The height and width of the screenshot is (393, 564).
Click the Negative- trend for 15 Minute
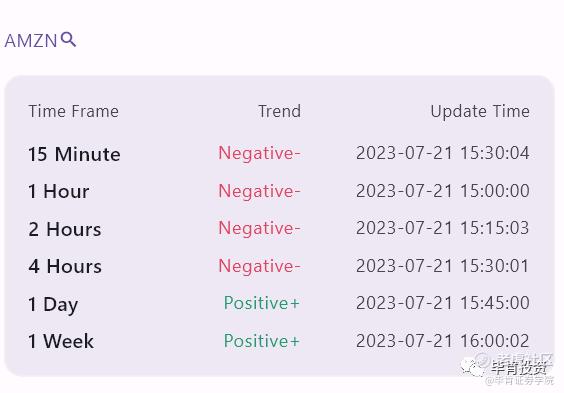pos(259,154)
